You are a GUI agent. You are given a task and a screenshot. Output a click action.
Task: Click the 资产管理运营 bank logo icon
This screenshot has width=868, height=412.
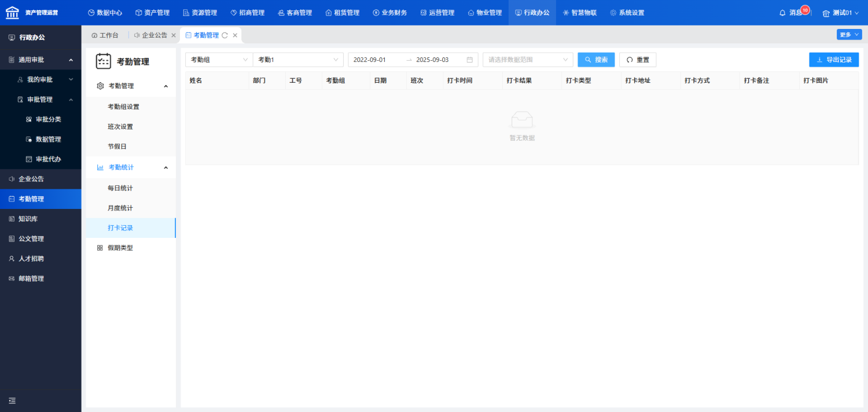click(x=12, y=12)
